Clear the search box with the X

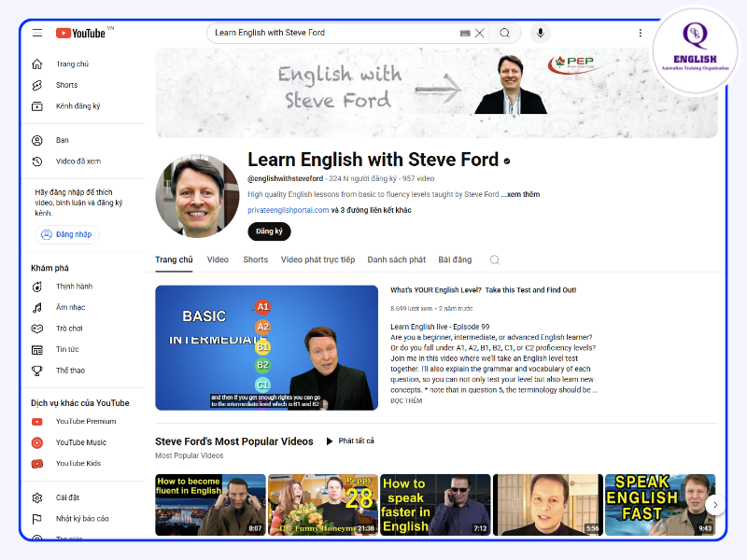pyautogui.click(x=480, y=33)
